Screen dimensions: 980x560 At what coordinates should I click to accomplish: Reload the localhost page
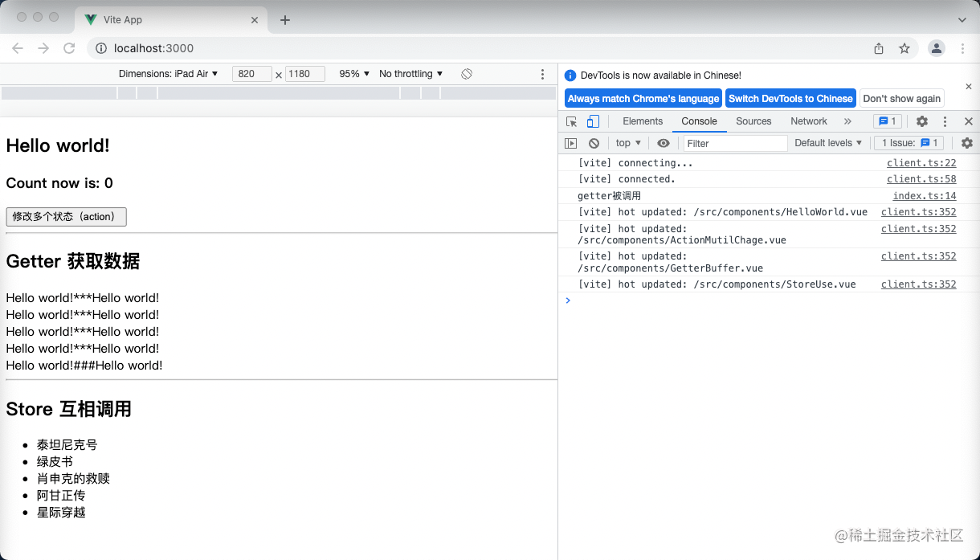[69, 48]
